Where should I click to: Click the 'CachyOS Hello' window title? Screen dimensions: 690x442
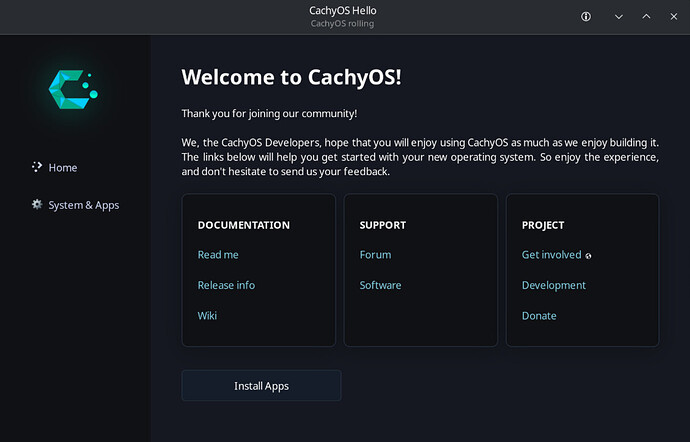[342, 11]
